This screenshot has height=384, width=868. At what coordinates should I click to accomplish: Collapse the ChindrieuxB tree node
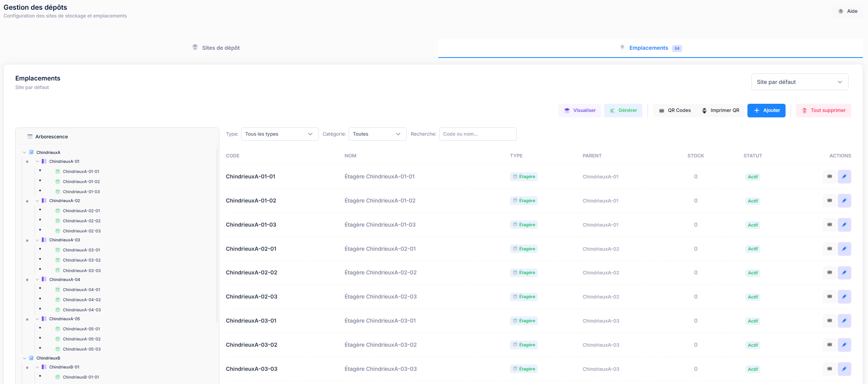[24, 358]
